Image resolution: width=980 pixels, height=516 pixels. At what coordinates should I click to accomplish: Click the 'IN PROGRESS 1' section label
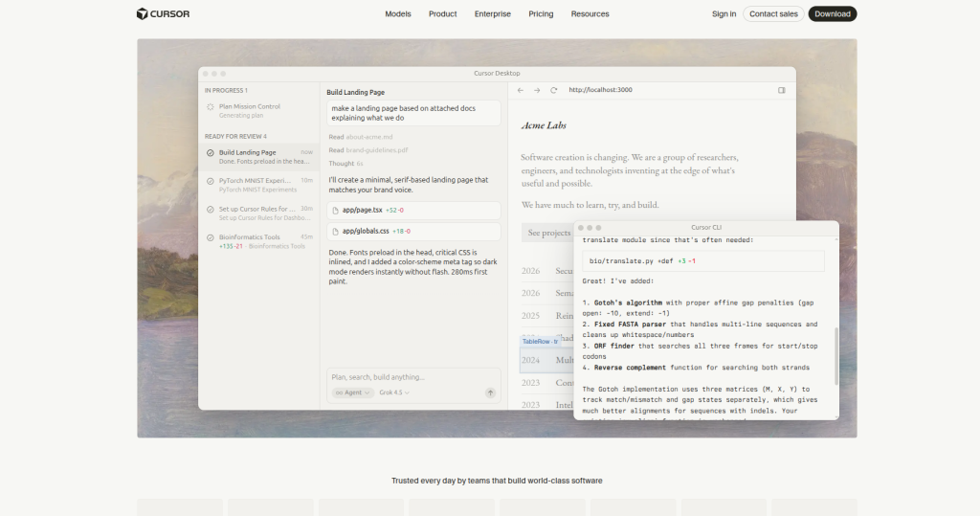click(x=226, y=91)
